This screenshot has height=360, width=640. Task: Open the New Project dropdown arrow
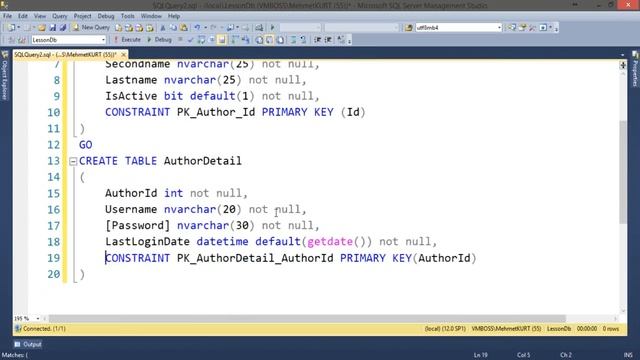[19, 28]
